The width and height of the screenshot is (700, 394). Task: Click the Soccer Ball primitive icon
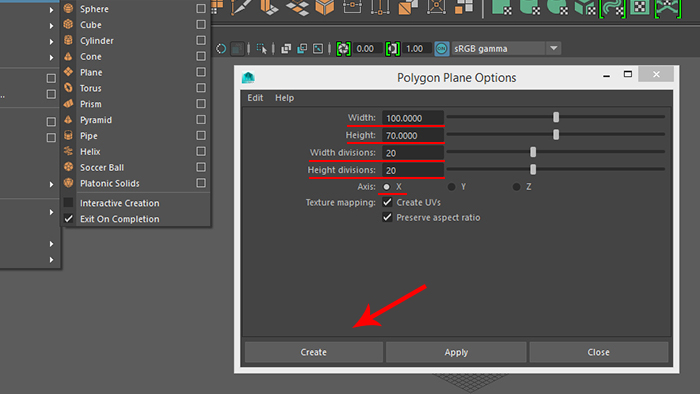[x=68, y=167]
